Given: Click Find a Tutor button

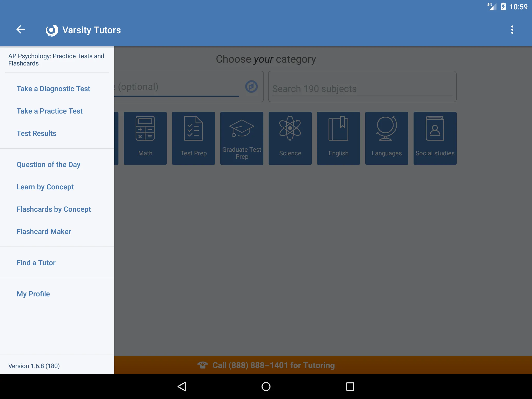Looking at the screenshot, I should click(x=36, y=263).
